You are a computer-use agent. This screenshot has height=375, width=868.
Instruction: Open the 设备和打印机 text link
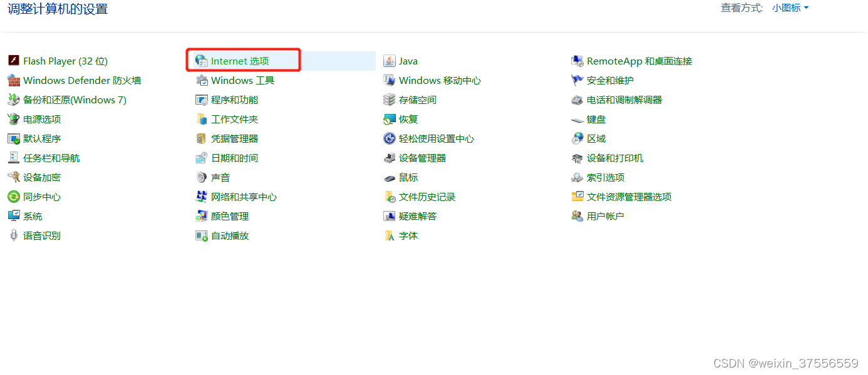click(x=615, y=158)
